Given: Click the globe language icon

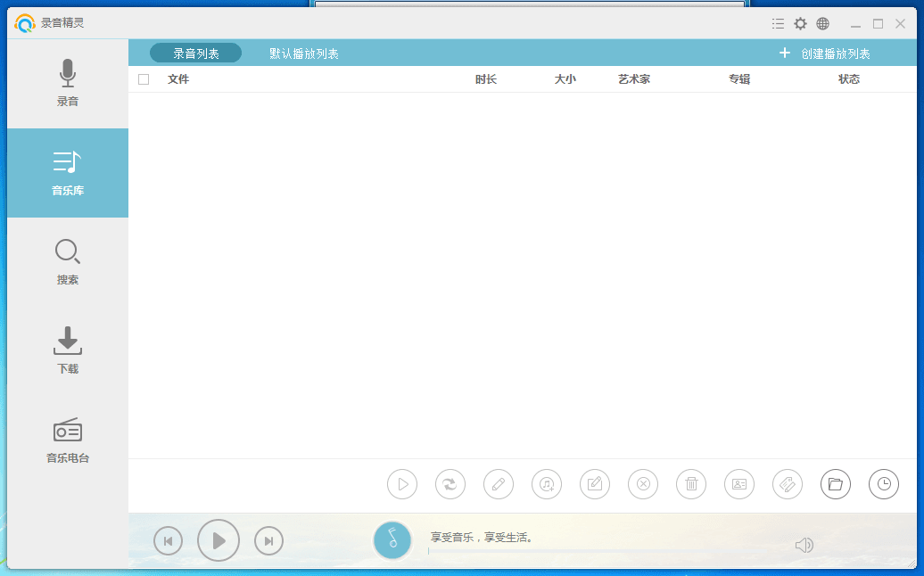Looking at the screenshot, I should point(822,23).
